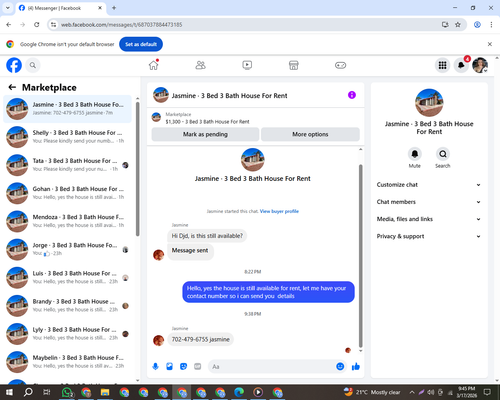Choose a sticker icon
Image resolution: width=500 pixels, height=400 pixels.
point(183,367)
